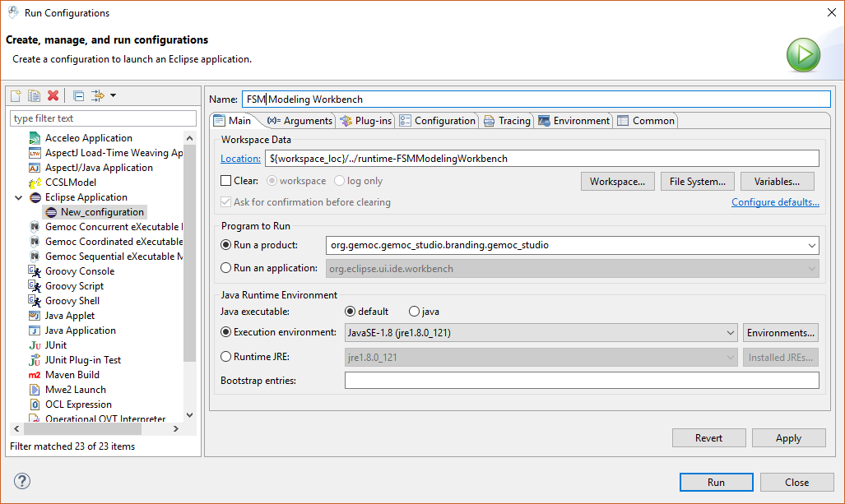Select Execution environment radio button
845x504 pixels.
[226, 332]
